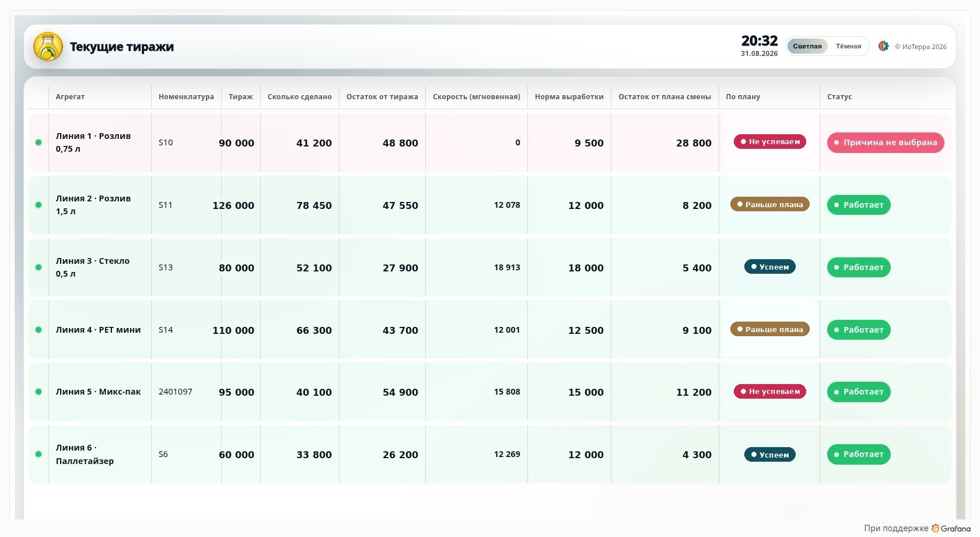Click the Скорость (мгновенная) column header
Image resolution: width=980 pixels, height=537 pixels.
477,97
